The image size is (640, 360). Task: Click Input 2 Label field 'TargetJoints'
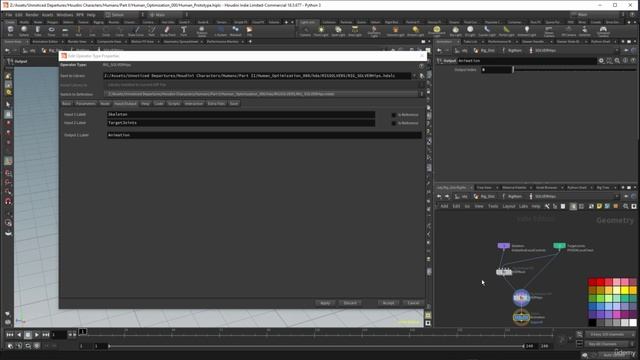(x=241, y=123)
